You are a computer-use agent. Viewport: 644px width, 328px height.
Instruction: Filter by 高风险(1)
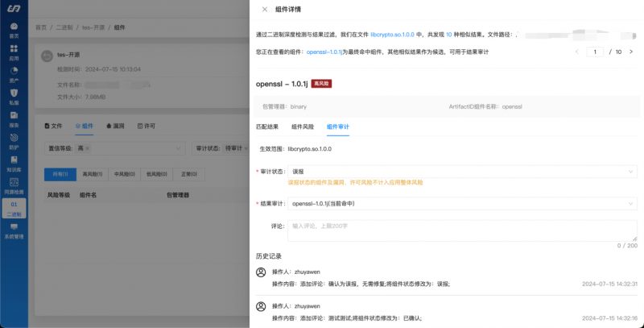[93, 174]
